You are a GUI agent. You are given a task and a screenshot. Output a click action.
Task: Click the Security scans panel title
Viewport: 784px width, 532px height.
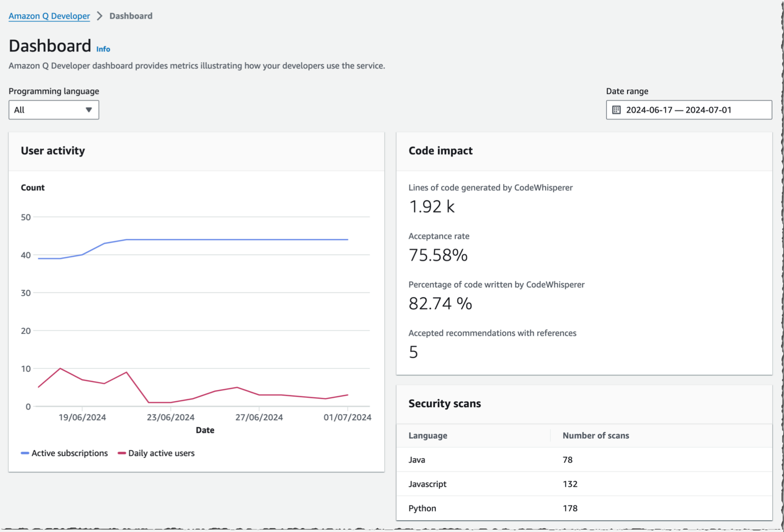tap(445, 404)
